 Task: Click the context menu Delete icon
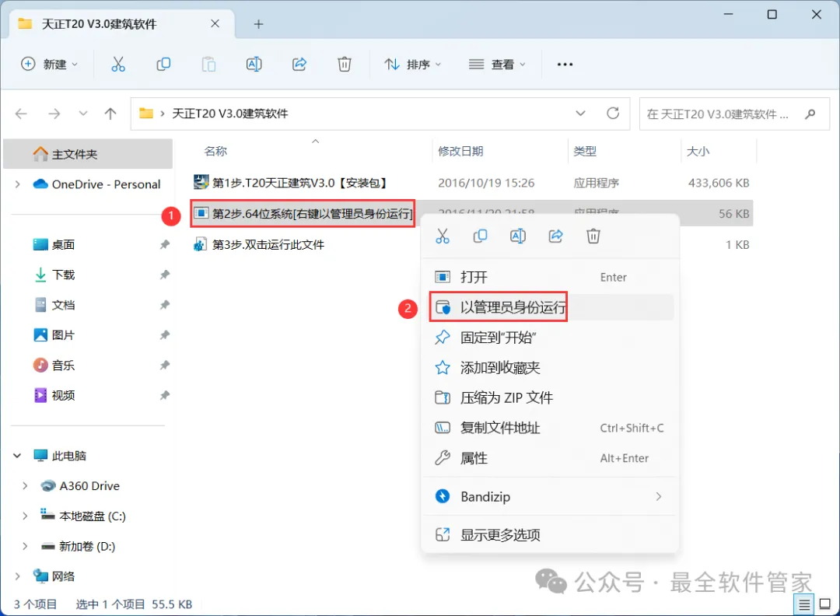pyautogui.click(x=593, y=236)
